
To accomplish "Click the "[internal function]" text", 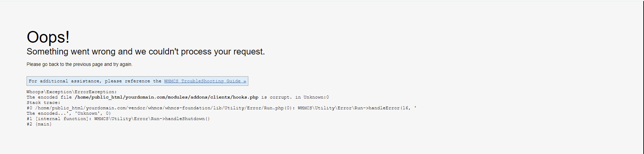I will [63, 119].
